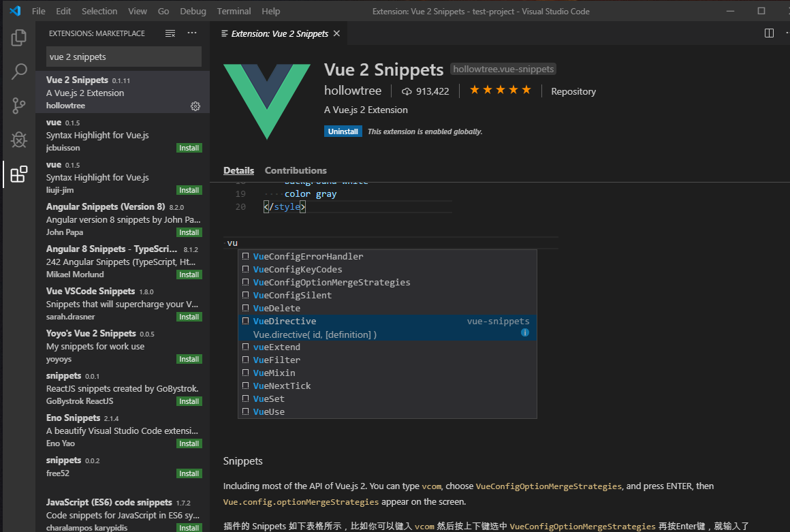
Task: Click VueUse suggestion
Action: coord(387,411)
